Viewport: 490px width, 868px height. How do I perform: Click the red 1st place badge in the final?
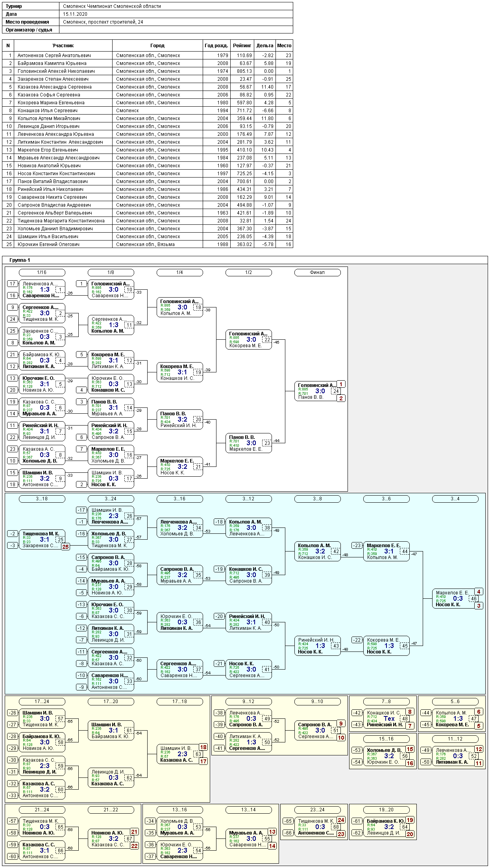(341, 384)
